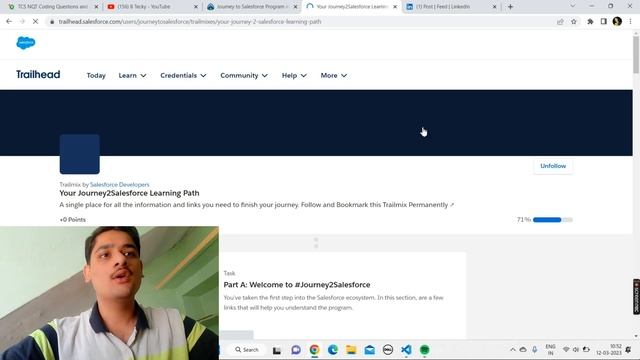Open Chrome three-dot menu

(x=631, y=22)
